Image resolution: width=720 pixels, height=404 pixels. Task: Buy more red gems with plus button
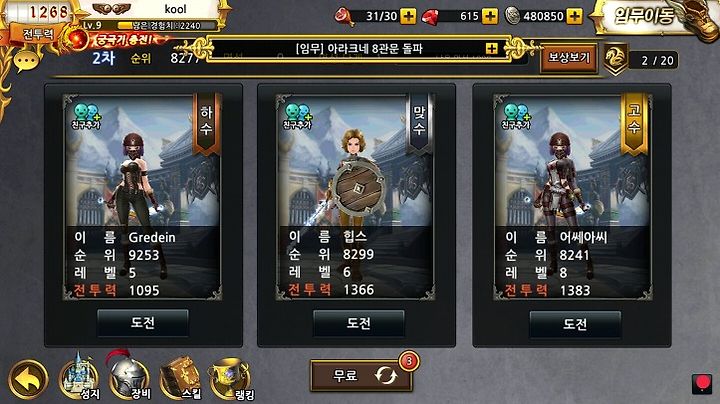coord(490,17)
